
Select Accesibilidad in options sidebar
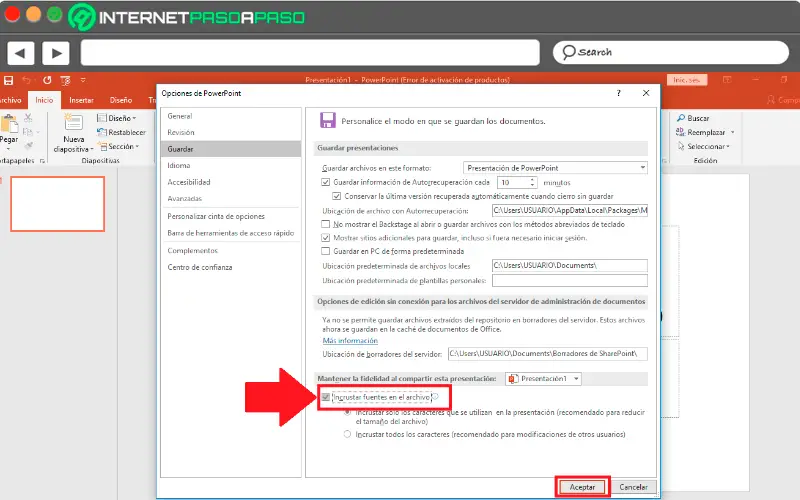point(231,182)
